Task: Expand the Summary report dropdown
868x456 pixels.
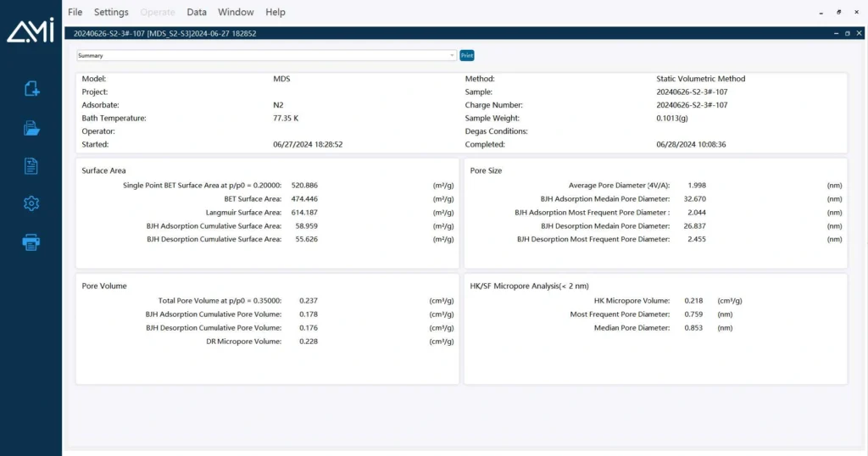Action: 452,56
